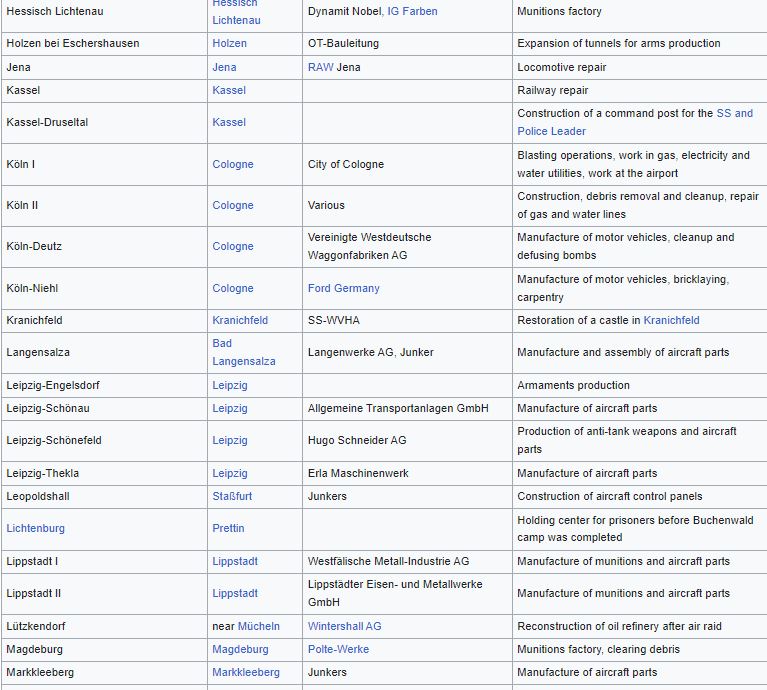Viewport: 767px width, 690px height.
Task: Open the IG Farben link
Action: (x=412, y=11)
